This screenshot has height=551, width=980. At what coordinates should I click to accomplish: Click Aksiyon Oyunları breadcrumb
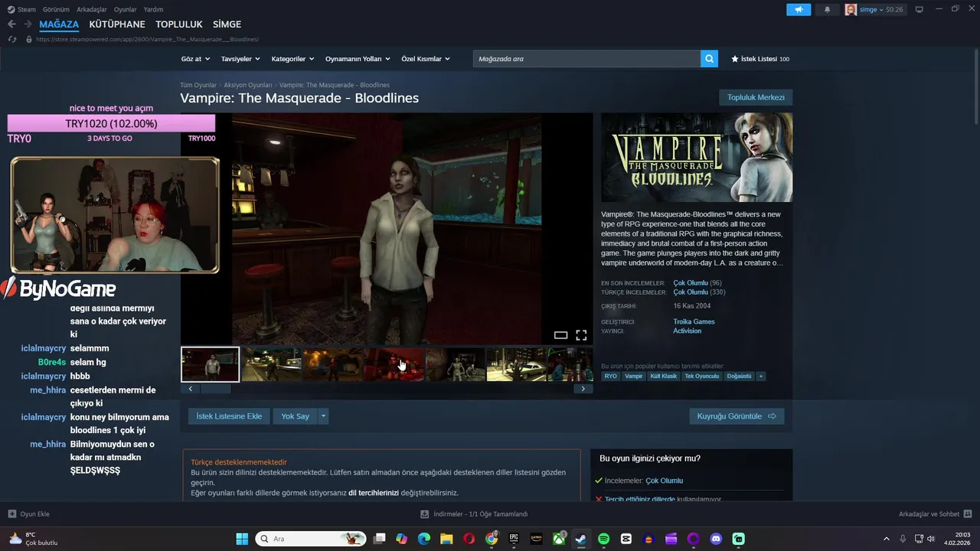pos(248,85)
